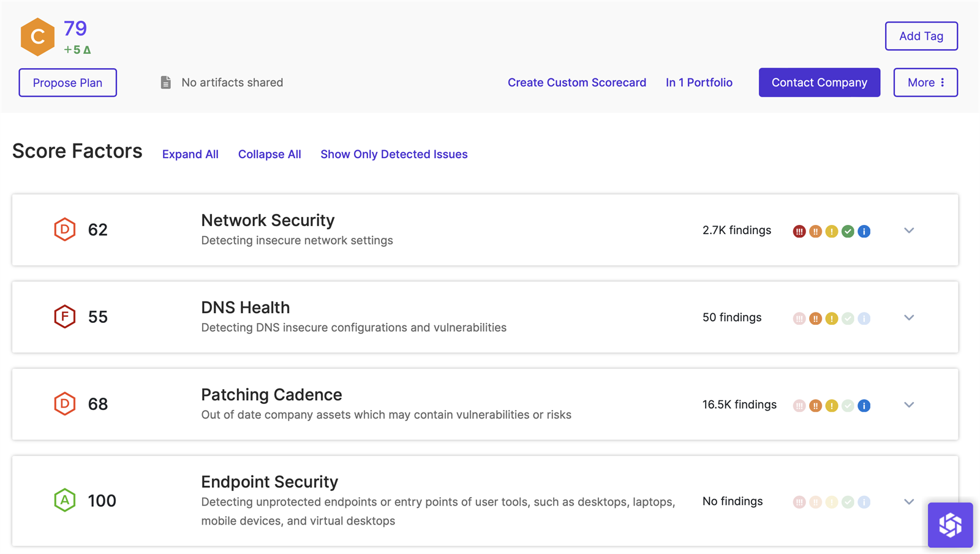Click the 50 findings count
Image resolution: width=980 pixels, height=554 pixels.
pos(732,317)
